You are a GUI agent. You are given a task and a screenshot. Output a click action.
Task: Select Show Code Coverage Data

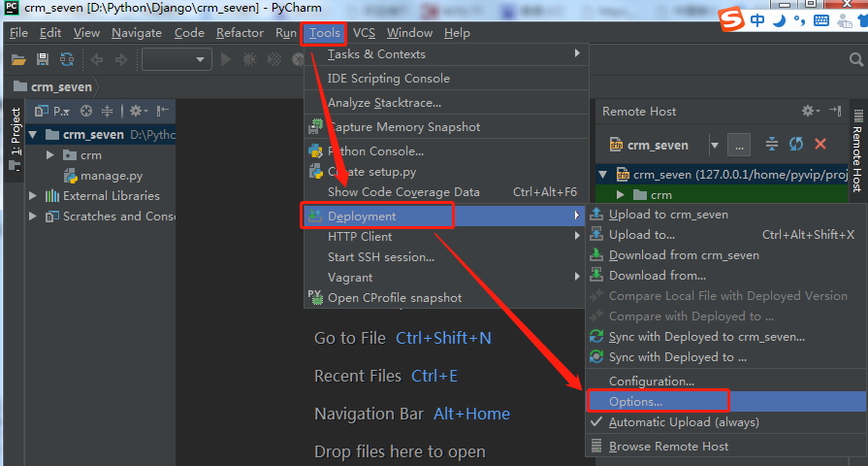(x=445, y=192)
